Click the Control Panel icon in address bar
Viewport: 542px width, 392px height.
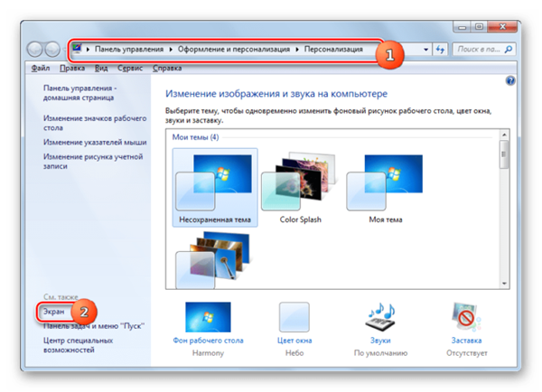coord(77,49)
